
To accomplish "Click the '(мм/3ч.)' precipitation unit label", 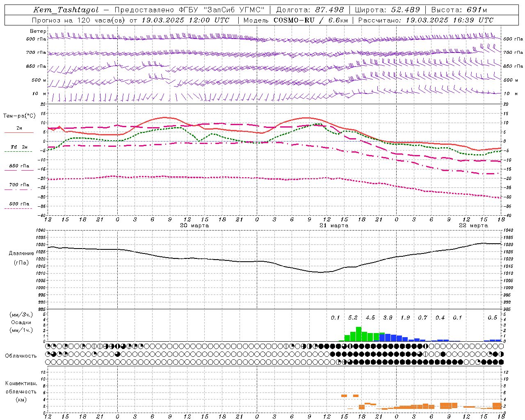I will pyautogui.click(x=21, y=315).
